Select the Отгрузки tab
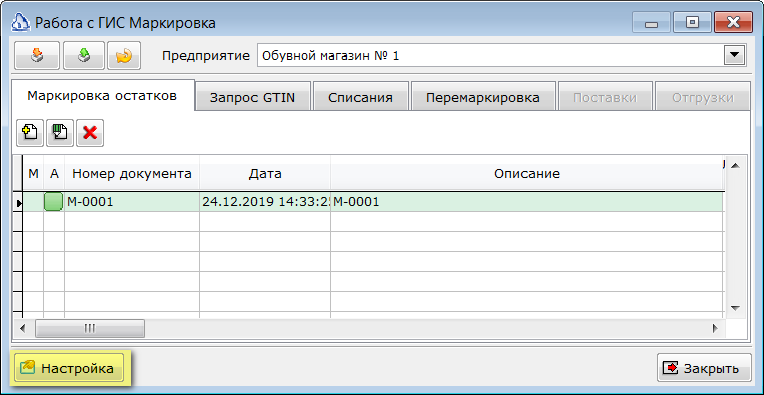This screenshot has width=764, height=395. [703, 97]
